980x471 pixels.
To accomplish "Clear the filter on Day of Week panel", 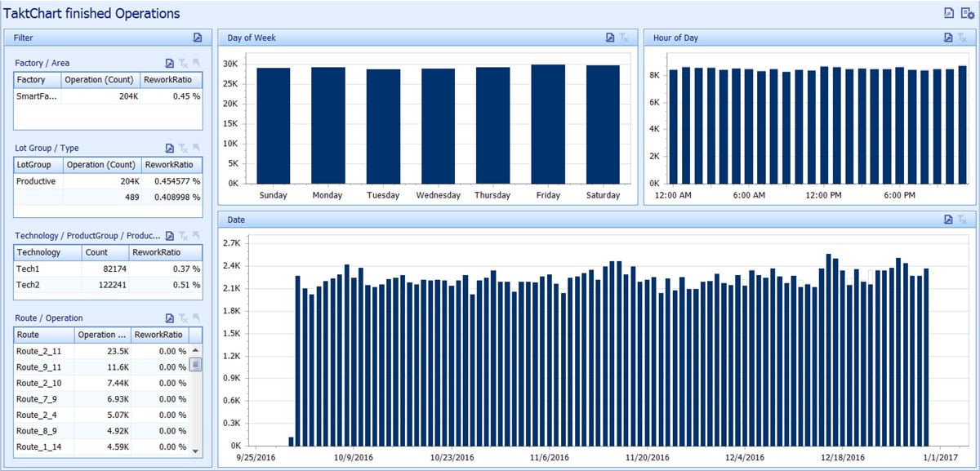I will click(625, 38).
